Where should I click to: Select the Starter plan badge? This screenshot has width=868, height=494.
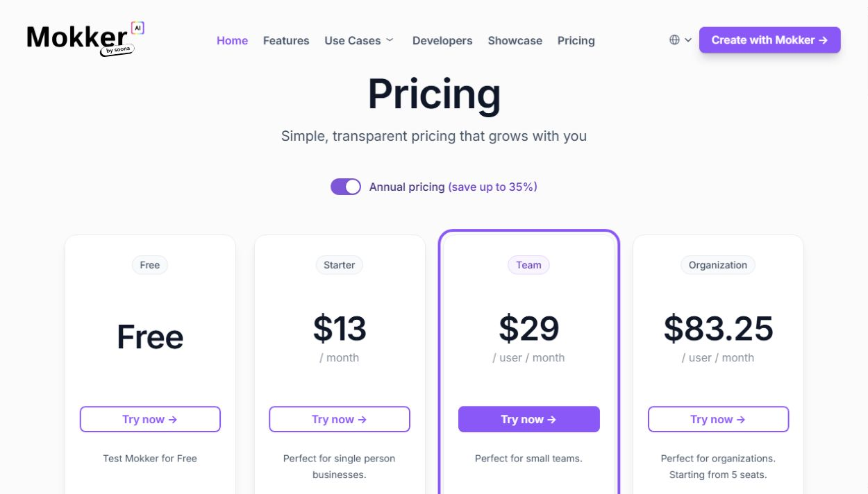click(x=340, y=265)
